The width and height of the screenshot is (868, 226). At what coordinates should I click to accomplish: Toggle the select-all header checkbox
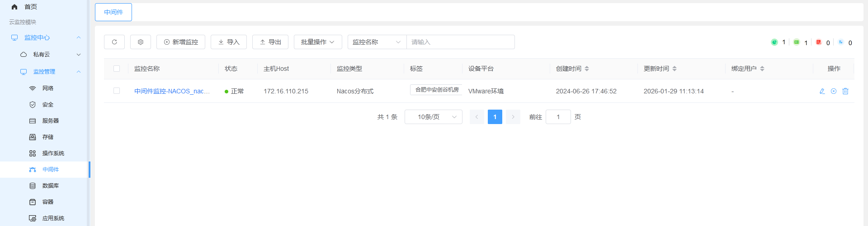pos(117,69)
